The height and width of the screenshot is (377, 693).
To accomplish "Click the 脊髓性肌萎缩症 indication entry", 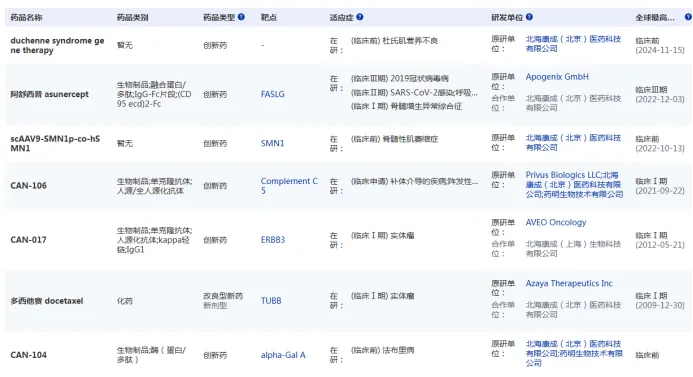I will 395,139.
